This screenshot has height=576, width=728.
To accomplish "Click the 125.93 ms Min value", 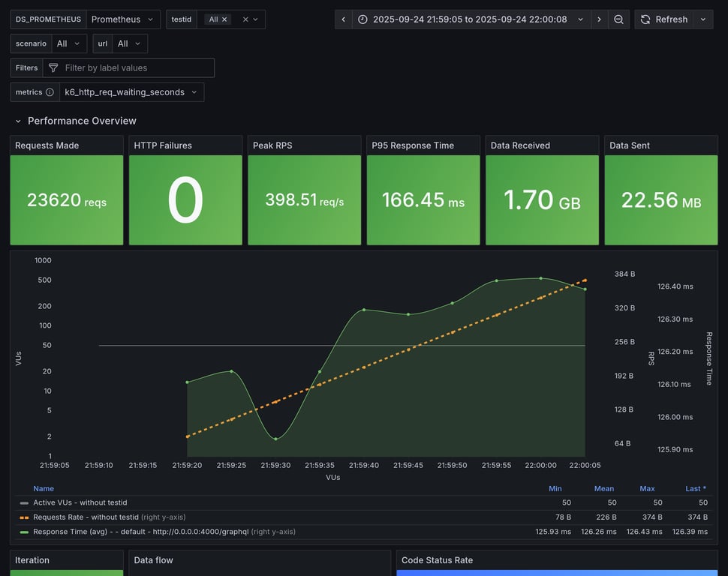I will click(x=553, y=532).
